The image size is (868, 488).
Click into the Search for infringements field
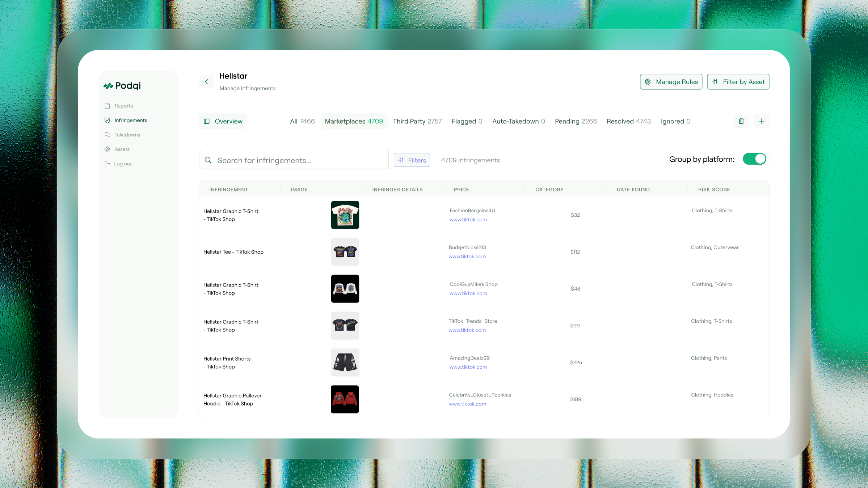click(x=293, y=160)
